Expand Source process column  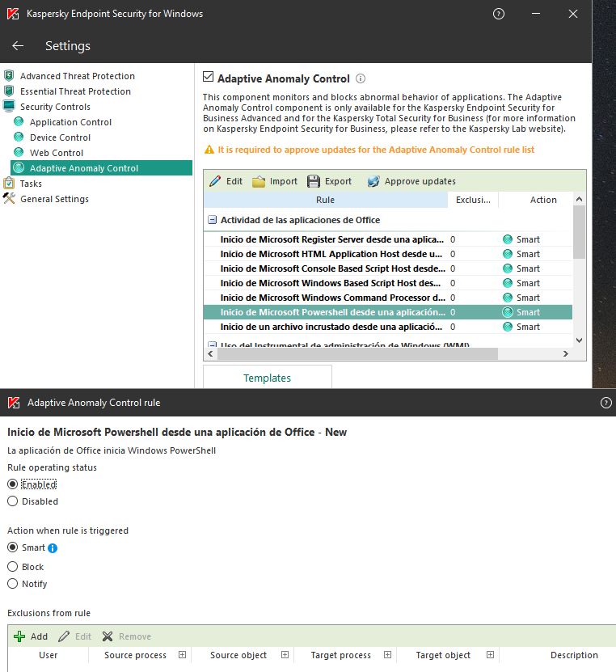183,654
